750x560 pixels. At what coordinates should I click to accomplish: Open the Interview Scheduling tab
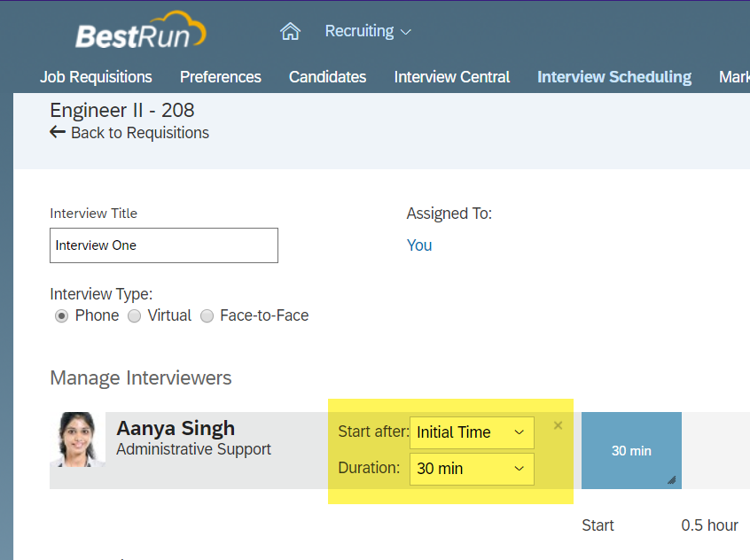(x=614, y=77)
